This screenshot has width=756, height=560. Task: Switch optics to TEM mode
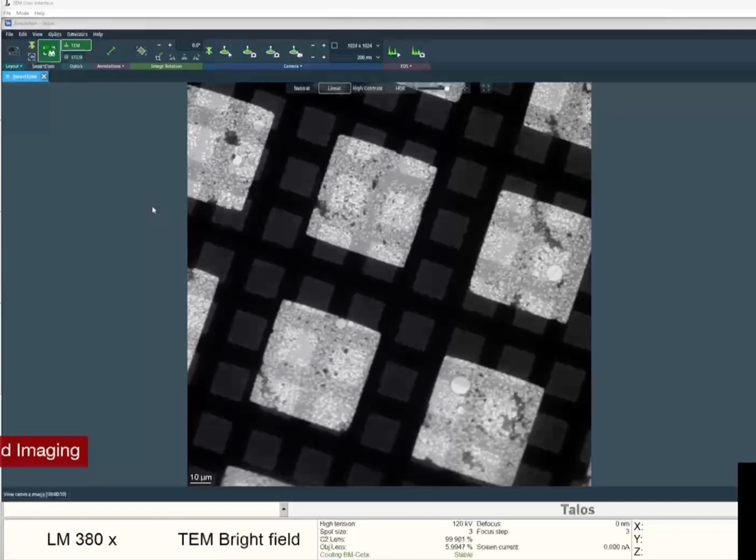[76, 45]
